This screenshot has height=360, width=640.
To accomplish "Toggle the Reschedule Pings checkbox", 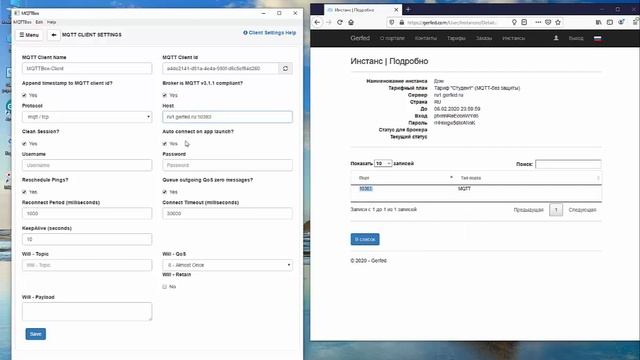I will pyautogui.click(x=24, y=192).
